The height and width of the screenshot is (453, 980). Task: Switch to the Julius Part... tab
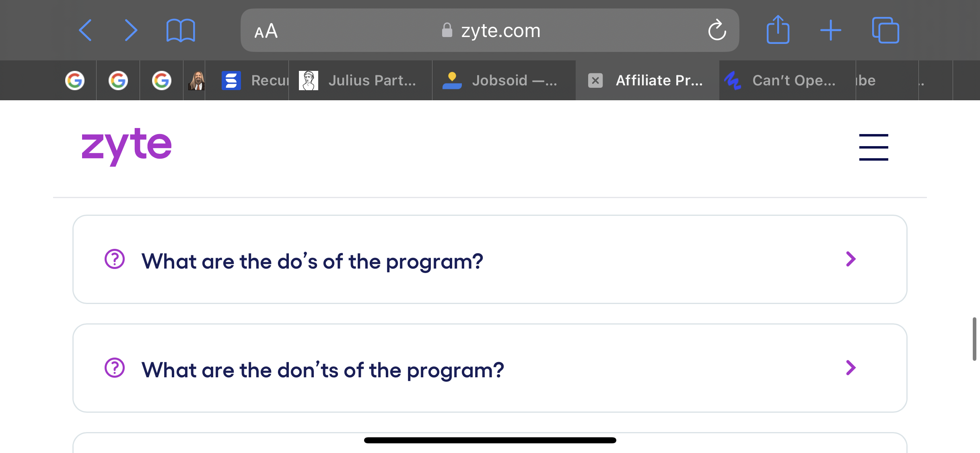click(360, 81)
